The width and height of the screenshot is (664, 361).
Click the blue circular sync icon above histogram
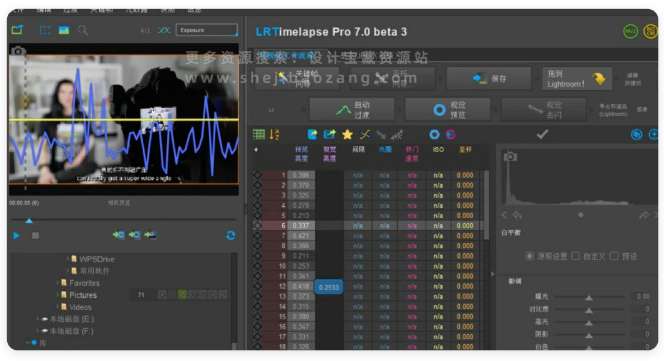pyautogui.click(x=636, y=135)
